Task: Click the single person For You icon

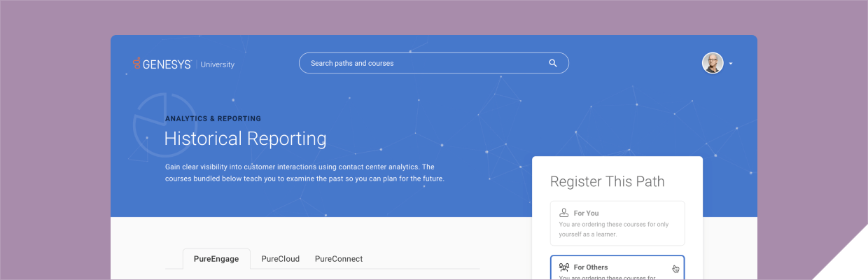Action: (564, 212)
